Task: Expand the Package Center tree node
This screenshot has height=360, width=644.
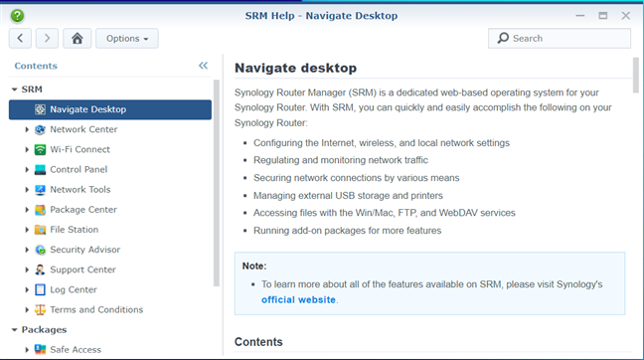Action: point(27,210)
